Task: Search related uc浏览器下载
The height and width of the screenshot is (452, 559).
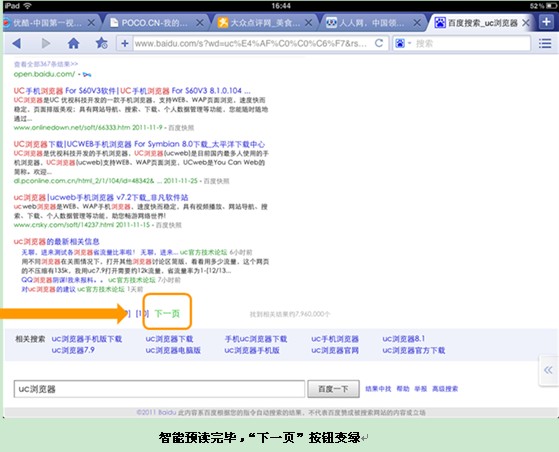Action: (x=169, y=339)
